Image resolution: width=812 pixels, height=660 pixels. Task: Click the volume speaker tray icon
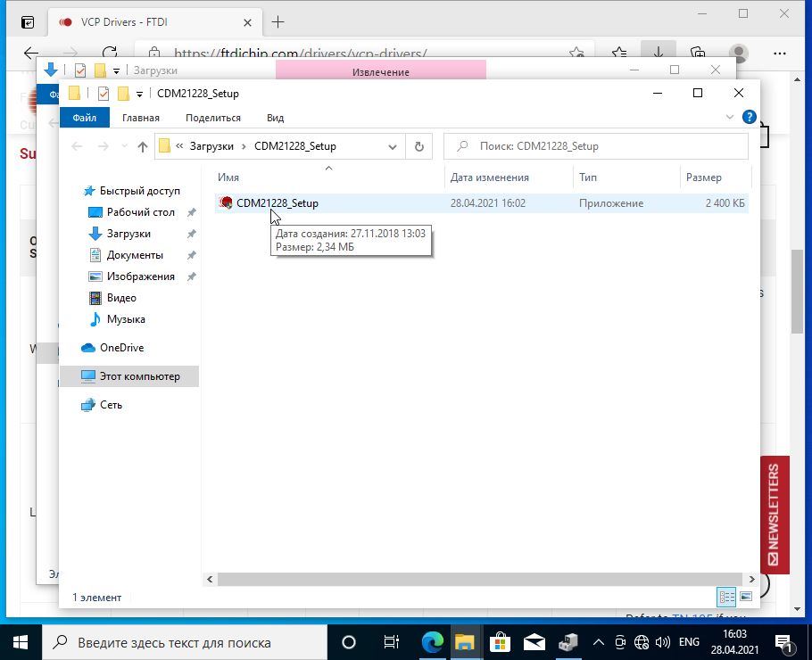click(x=662, y=642)
